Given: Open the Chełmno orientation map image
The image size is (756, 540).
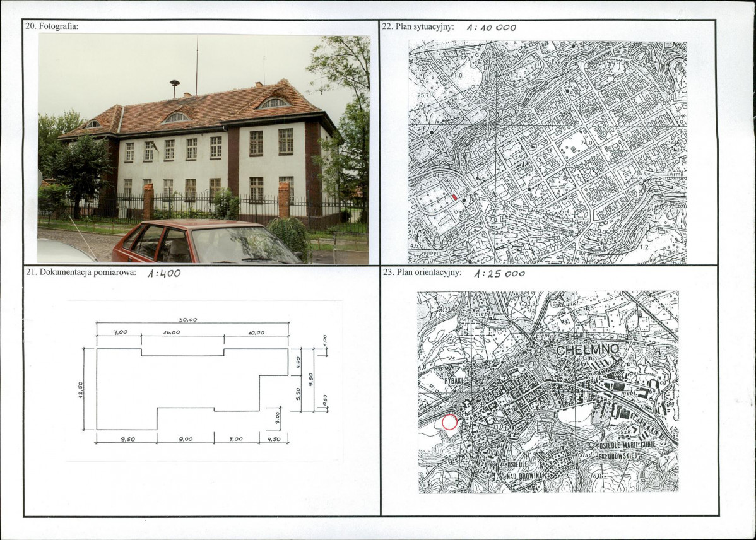Looking at the screenshot, I should click(548, 392).
